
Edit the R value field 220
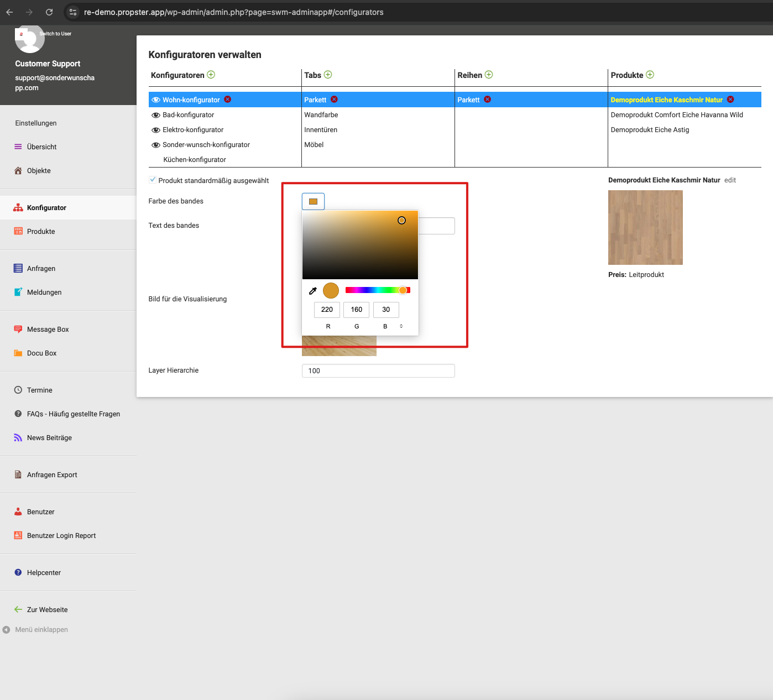327,310
